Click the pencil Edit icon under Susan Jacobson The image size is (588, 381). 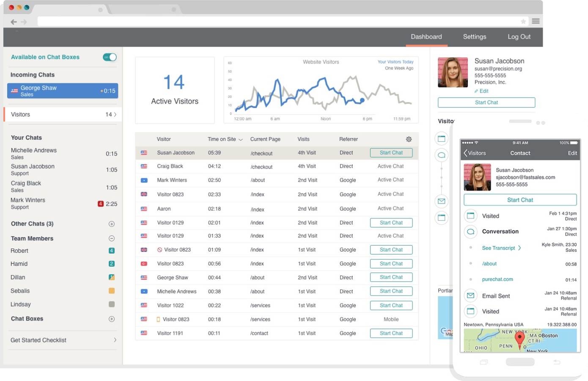476,91
